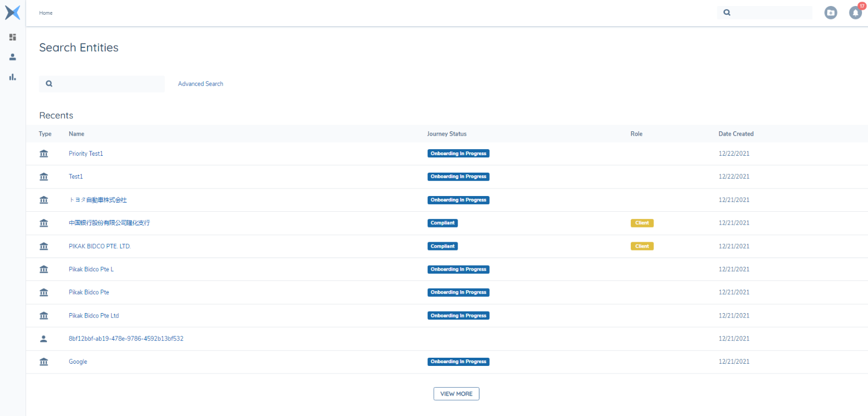Click the notification bell icon

855,13
